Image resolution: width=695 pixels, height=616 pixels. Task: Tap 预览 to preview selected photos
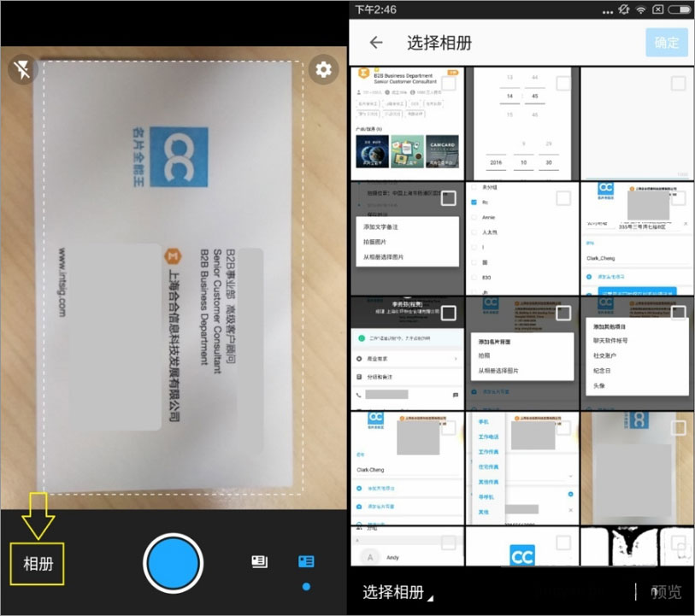coord(666,592)
